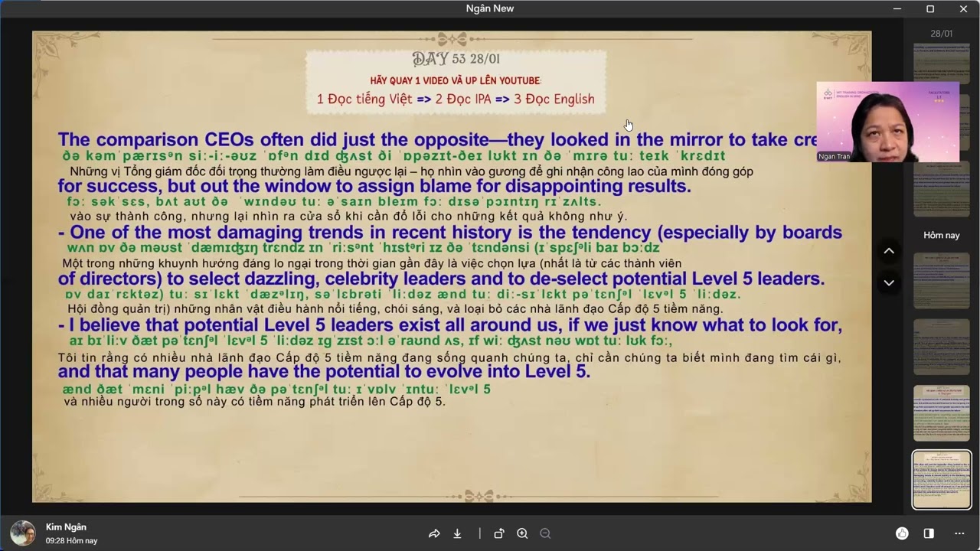The image size is (980, 551).
Task: Toggle the thumbnail sidebar panel
Action: click(929, 533)
